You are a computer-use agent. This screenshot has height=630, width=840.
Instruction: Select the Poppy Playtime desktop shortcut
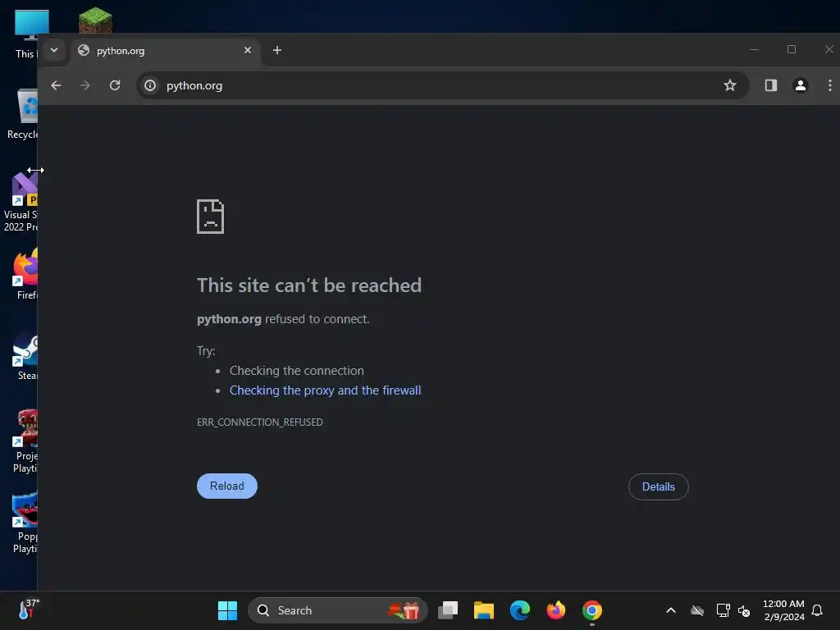click(x=25, y=523)
